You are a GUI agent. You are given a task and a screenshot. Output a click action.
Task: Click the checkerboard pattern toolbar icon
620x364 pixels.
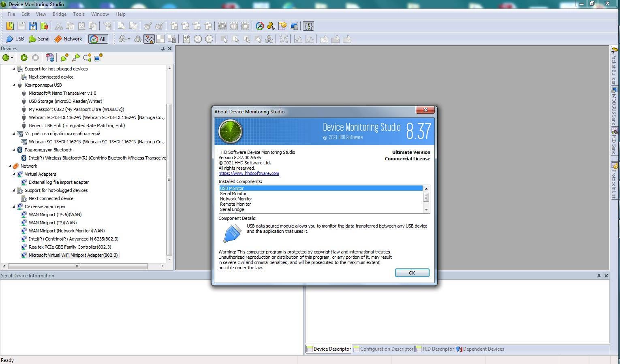pyautogui.click(x=160, y=39)
